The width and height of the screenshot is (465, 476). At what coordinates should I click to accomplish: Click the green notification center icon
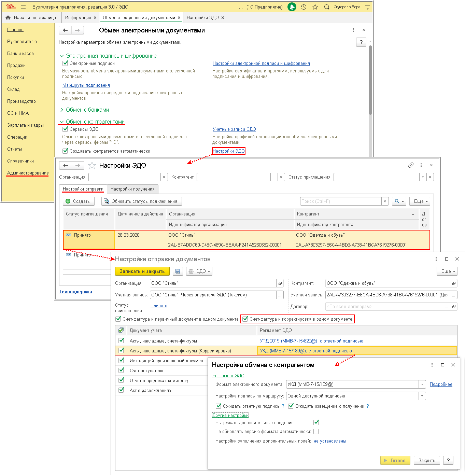(x=292, y=7)
